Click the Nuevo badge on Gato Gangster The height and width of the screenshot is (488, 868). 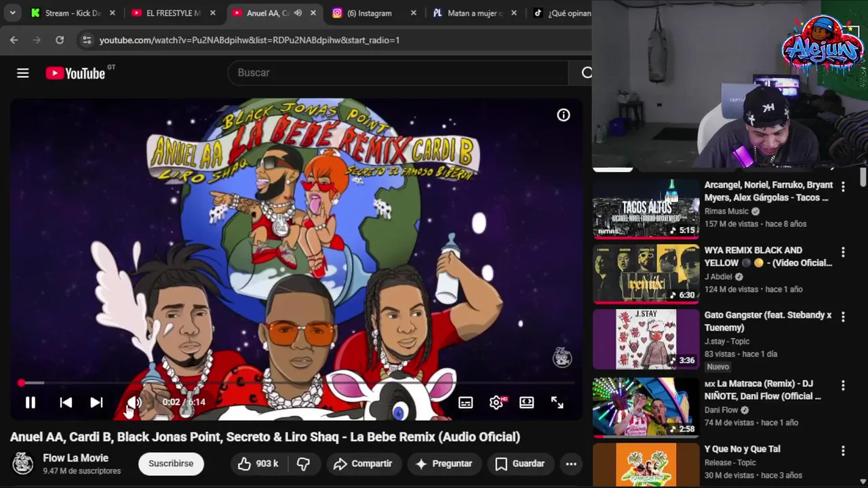(x=718, y=367)
